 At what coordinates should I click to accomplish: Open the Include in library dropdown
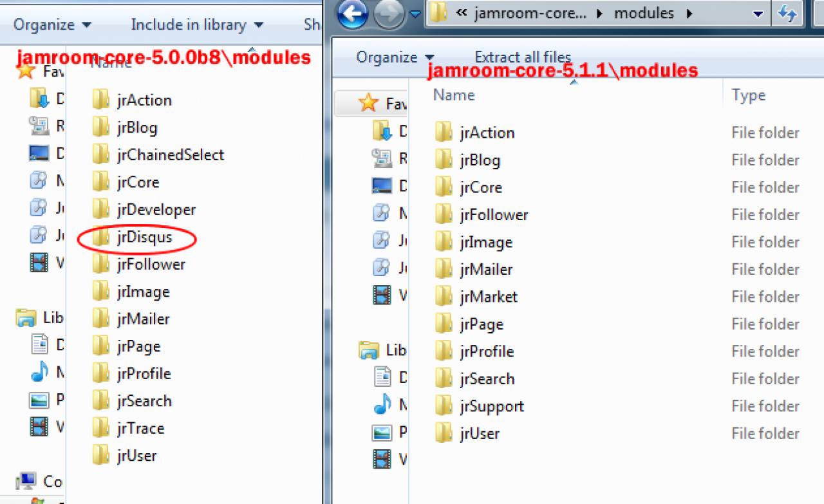[197, 24]
